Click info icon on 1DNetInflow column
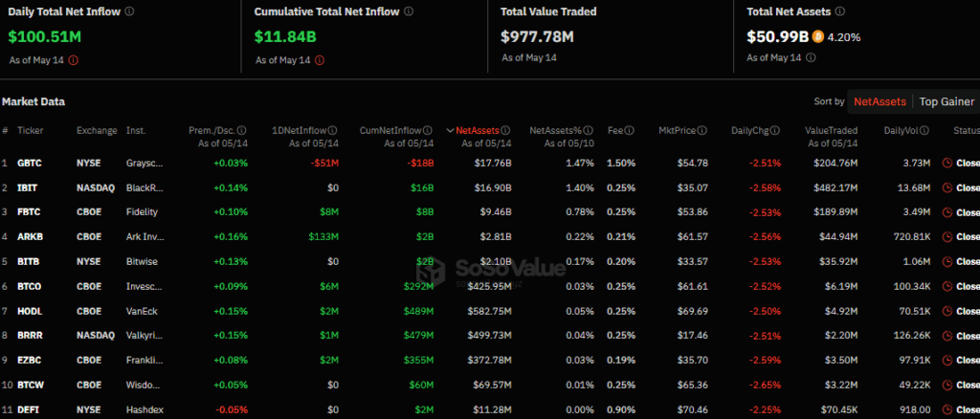 333,130
